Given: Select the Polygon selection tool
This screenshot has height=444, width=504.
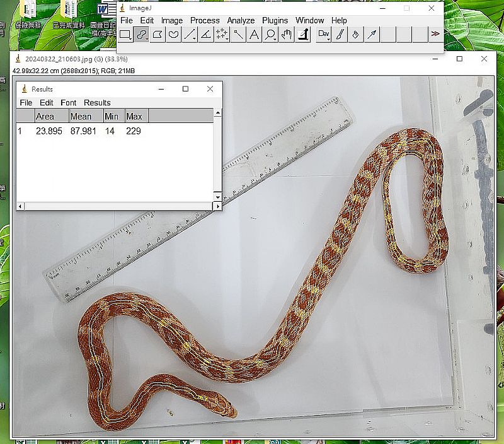Looking at the screenshot, I should coord(157,35).
